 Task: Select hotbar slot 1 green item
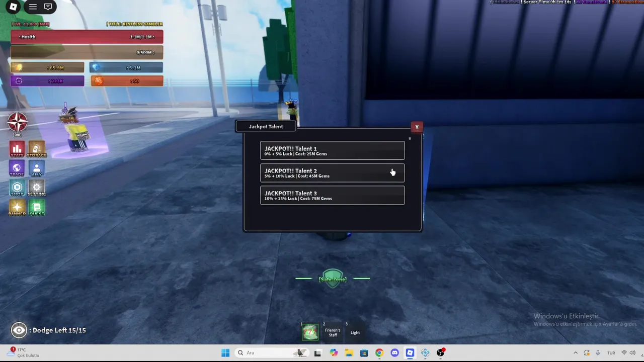[x=310, y=332]
